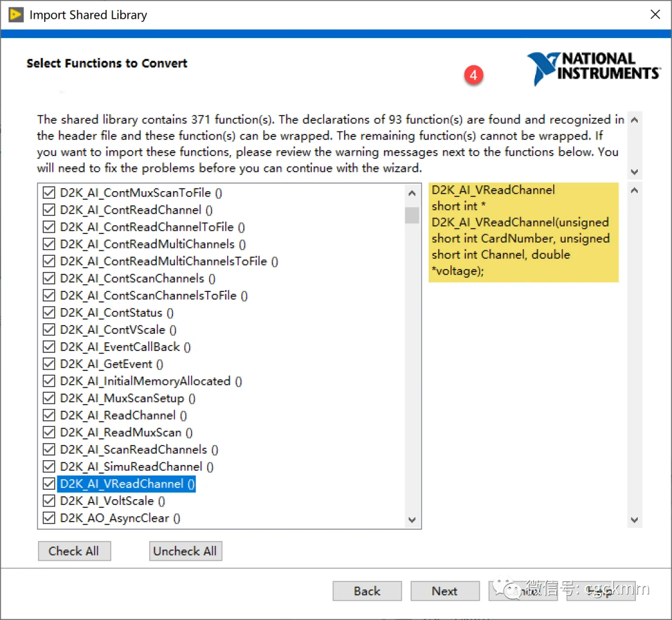Toggle the D2K_AI_ContReadChannel checkbox
The image size is (672, 620).
49,210
